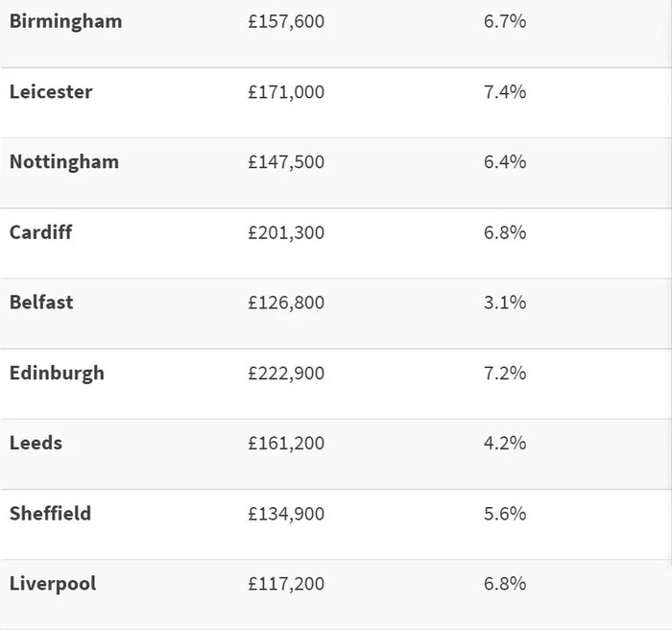672x630 pixels.
Task: Click the Edinburgh row label
Action: click(x=57, y=374)
